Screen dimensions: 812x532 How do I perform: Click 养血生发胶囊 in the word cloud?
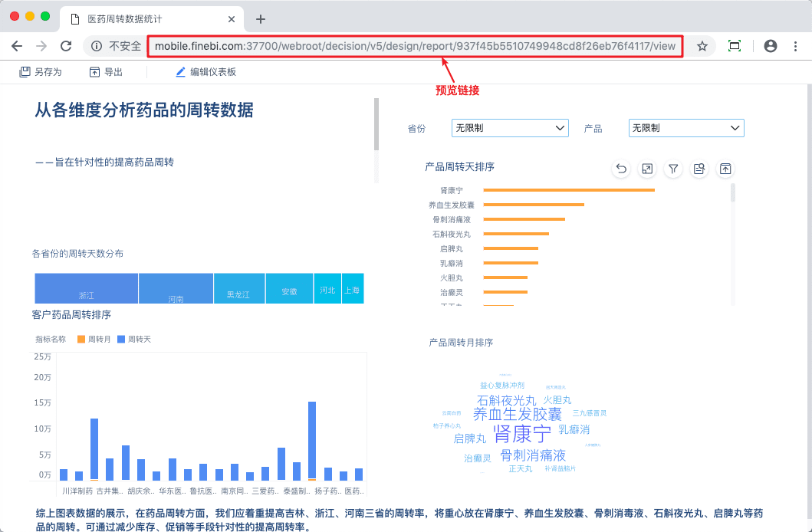click(518, 414)
